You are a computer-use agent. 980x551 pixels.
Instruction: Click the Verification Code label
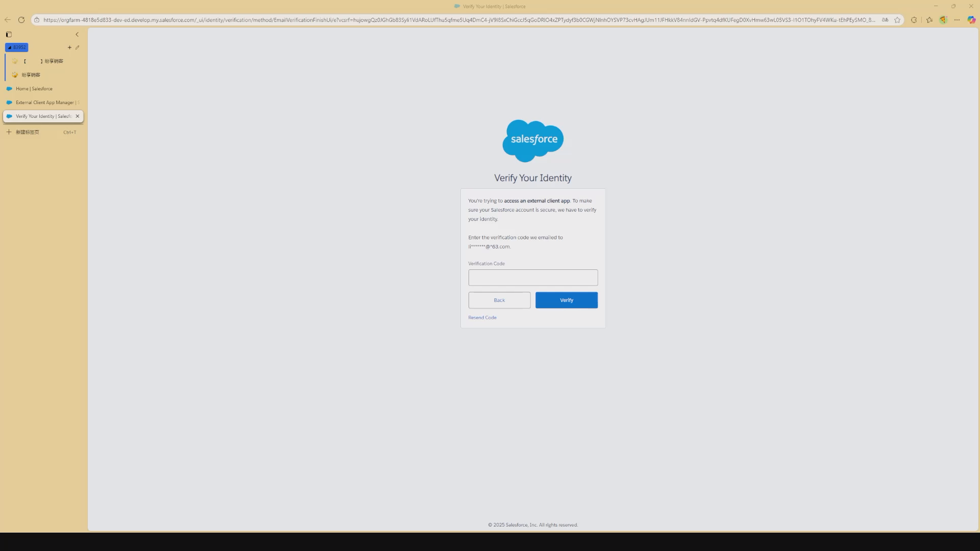pyautogui.click(x=486, y=264)
